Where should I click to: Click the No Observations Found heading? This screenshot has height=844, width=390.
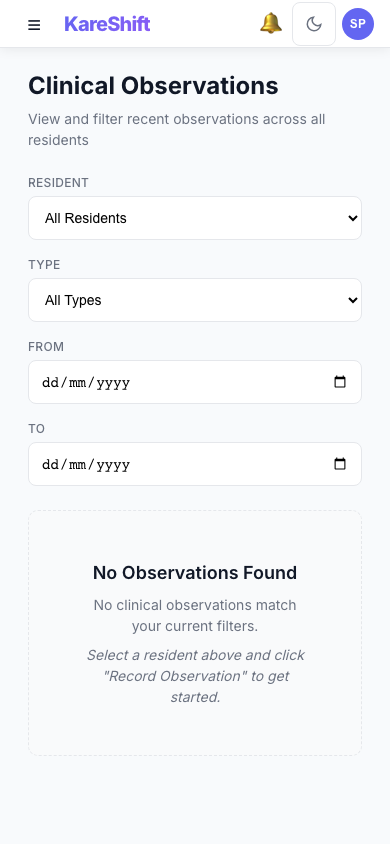[x=195, y=573]
